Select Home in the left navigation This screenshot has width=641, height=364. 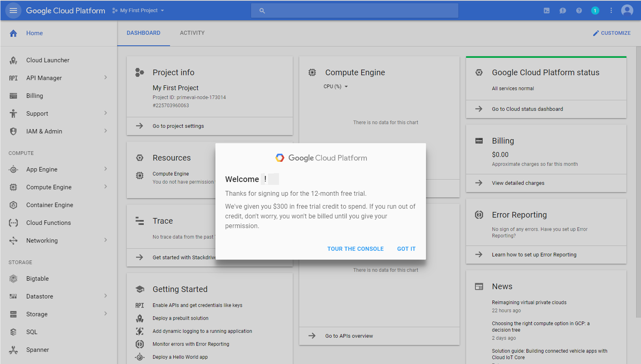[x=59, y=33]
